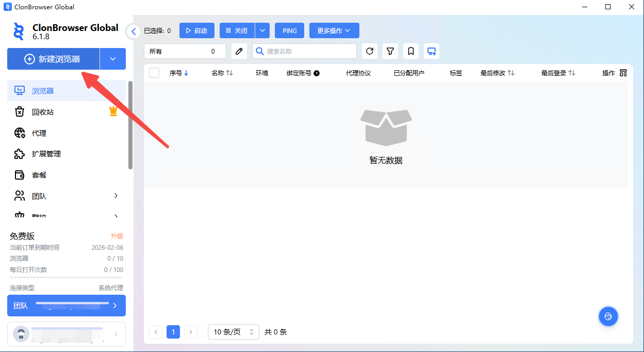The image size is (644, 352).
Task: Toggle the select-all checkbox in table header
Action: [x=154, y=73]
